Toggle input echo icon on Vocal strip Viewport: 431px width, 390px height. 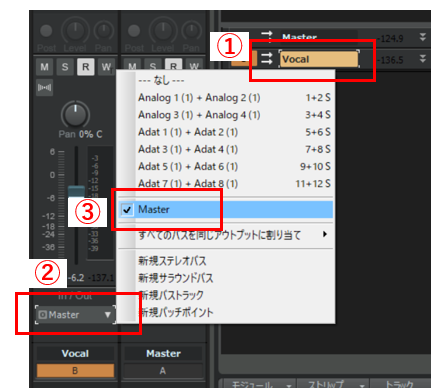coord(44,88)
